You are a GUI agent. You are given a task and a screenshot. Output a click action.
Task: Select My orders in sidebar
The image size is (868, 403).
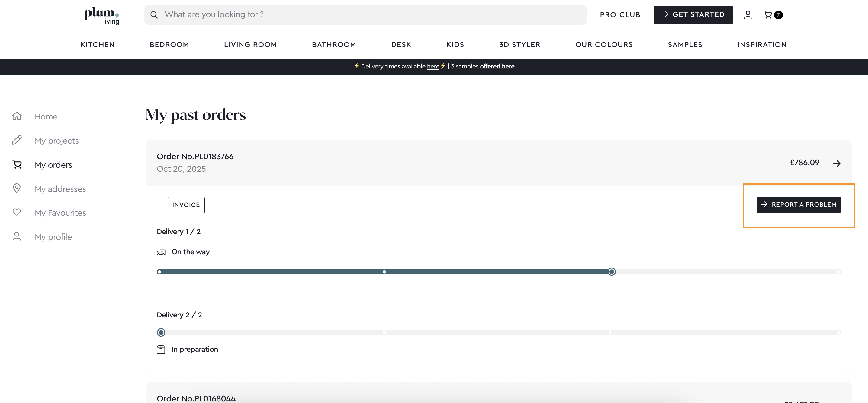[x=53, y=165]
